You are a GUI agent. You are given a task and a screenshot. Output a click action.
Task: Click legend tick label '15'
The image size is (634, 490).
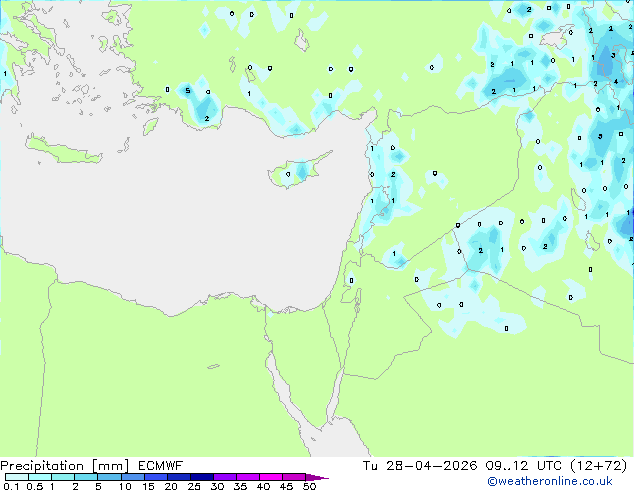(148, 486)
